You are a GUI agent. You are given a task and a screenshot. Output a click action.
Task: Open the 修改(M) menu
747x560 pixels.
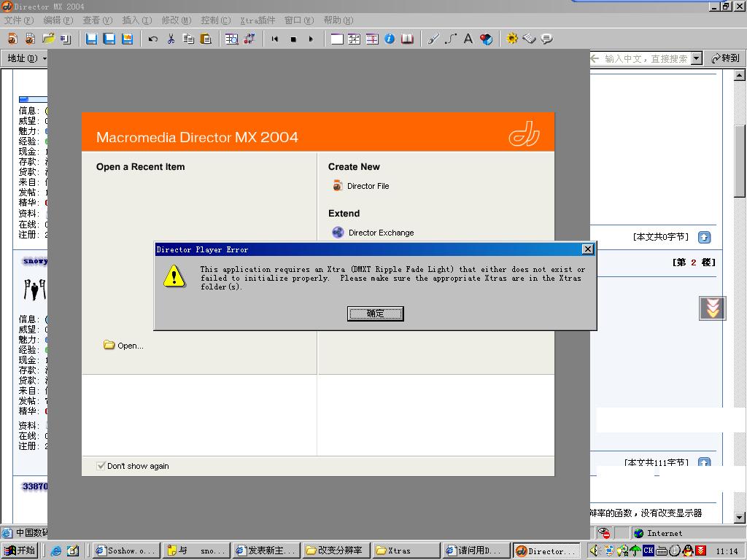(x=177, y=20)
